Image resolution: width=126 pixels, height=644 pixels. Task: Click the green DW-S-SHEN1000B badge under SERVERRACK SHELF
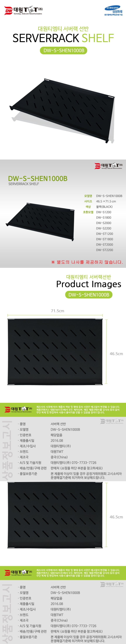click(64, 50)
